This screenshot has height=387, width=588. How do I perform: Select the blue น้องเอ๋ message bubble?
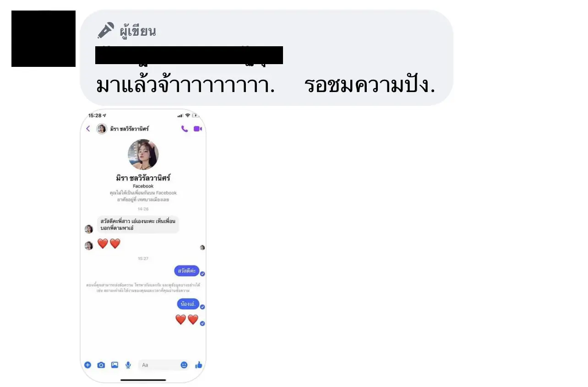pos(188,303)
